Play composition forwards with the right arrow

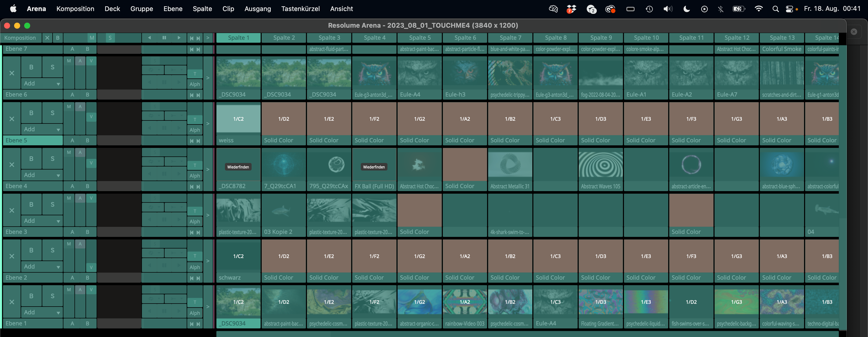tap(179, 38)
